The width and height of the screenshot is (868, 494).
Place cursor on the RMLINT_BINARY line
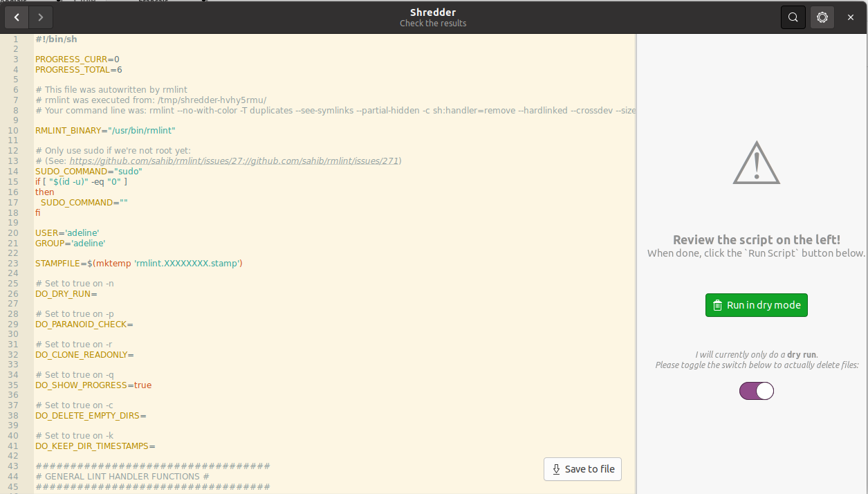(105, 131)
